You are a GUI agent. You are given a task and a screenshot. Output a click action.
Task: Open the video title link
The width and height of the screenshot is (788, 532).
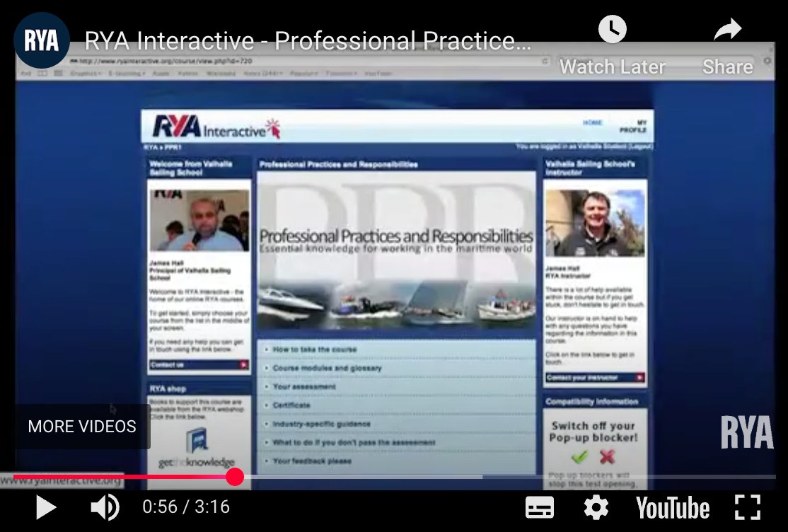coord(308,41)
